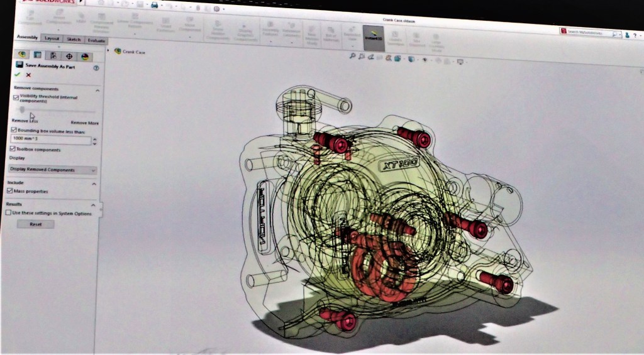
Task: Open Display Removed Components dropdown
Action: [x=53, y=170]
